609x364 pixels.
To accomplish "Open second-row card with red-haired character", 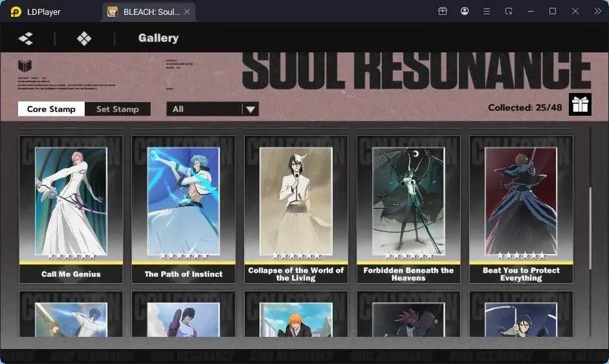I will [x=408, y=314].
